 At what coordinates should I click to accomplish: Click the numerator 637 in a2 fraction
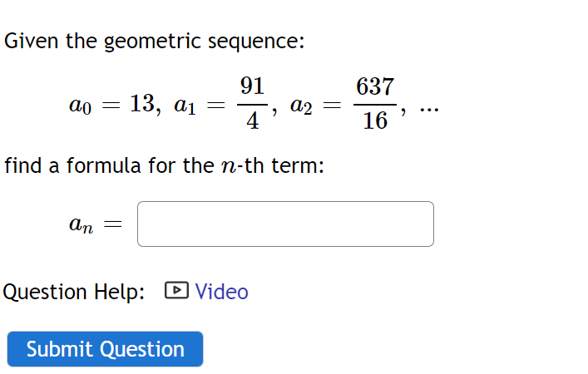coord(375,86)
